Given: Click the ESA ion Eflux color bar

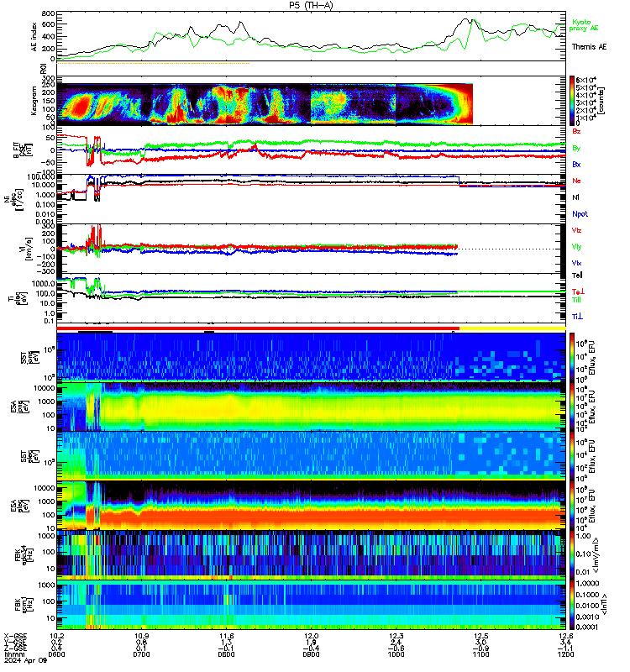Looking at the screenshot, I should pos(572,407).
